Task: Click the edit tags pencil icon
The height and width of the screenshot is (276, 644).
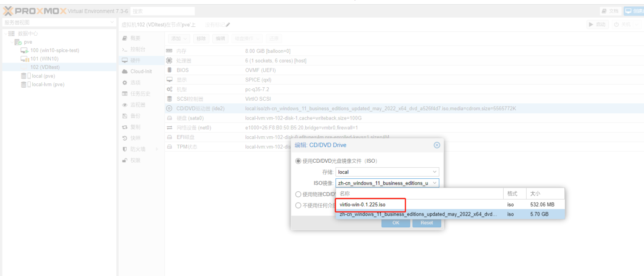Action: 228,25
